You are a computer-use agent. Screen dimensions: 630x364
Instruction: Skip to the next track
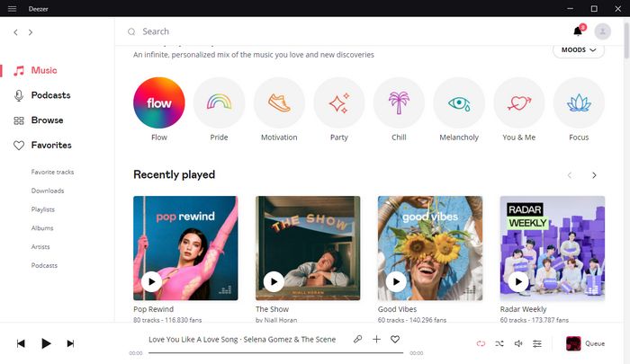[x=70, y=343]
